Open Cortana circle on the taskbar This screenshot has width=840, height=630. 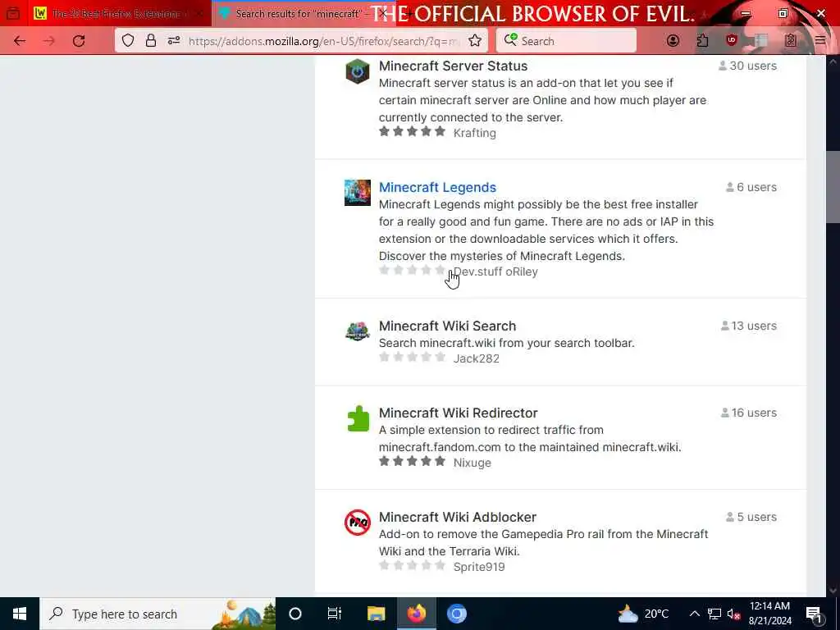(295, 614)
